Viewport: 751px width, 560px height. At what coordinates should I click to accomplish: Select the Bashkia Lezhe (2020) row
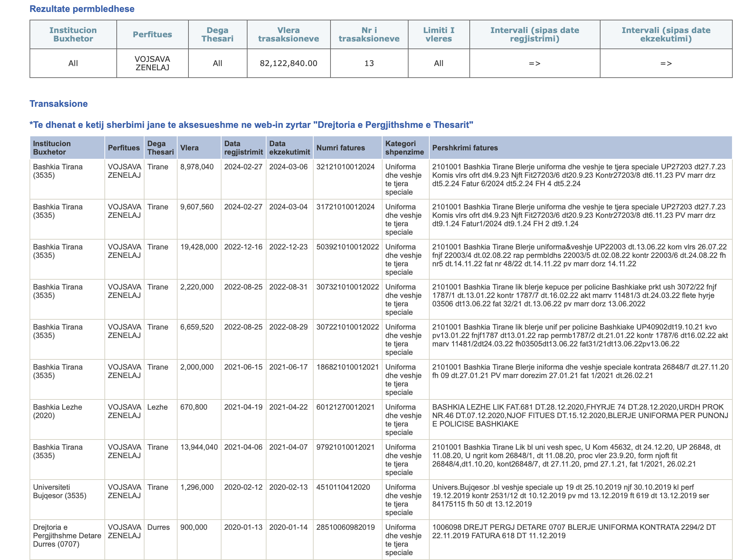click(x=57, y=411)
